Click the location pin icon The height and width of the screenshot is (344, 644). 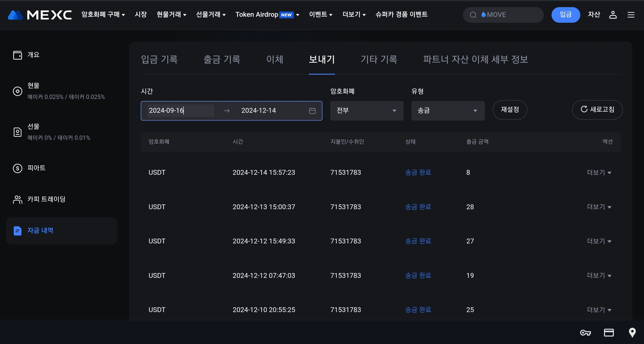click(x=632, y=333)
